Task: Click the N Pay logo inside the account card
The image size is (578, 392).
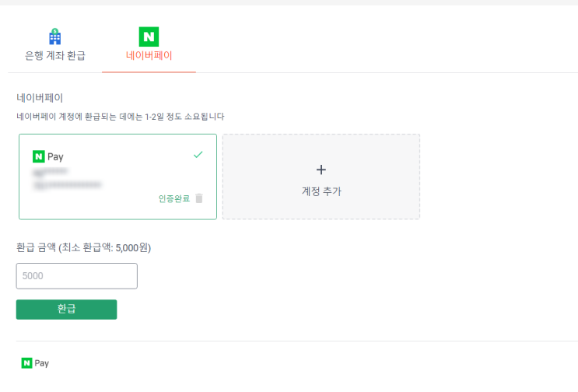Action: pos(48,156)
